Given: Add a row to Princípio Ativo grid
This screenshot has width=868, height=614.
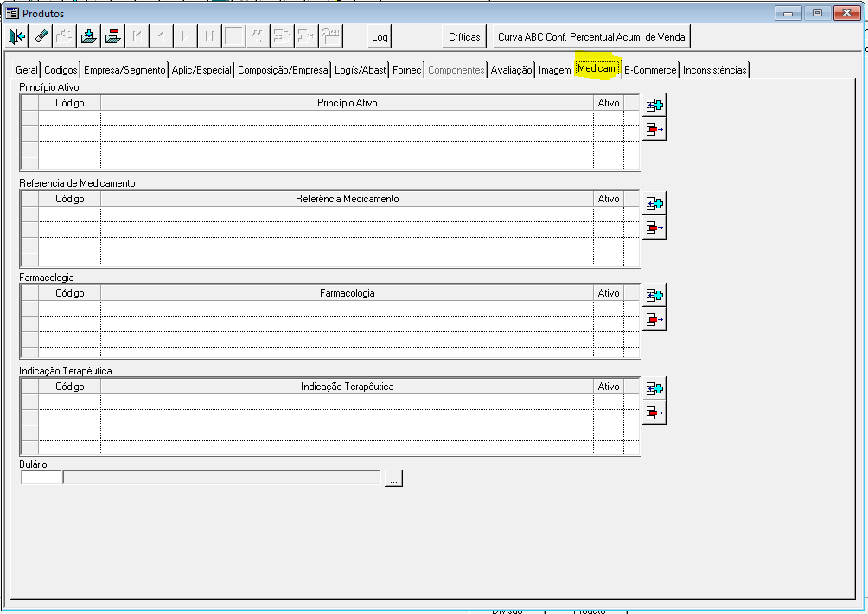Looking at the screenshot, I should coord(654,105).
